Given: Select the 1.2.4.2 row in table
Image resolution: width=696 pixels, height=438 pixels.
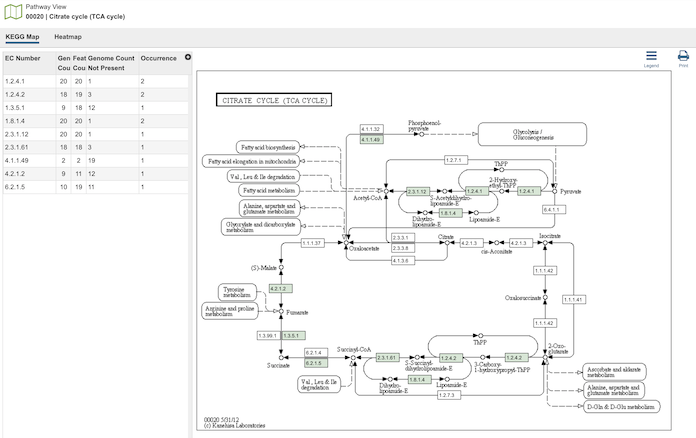Looking at the screenshot, I should pos(96,95).
